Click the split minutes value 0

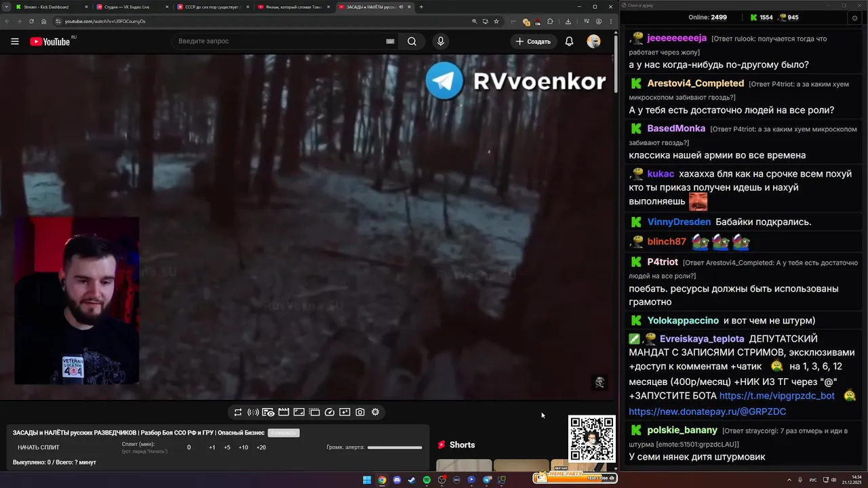(189, 447)
